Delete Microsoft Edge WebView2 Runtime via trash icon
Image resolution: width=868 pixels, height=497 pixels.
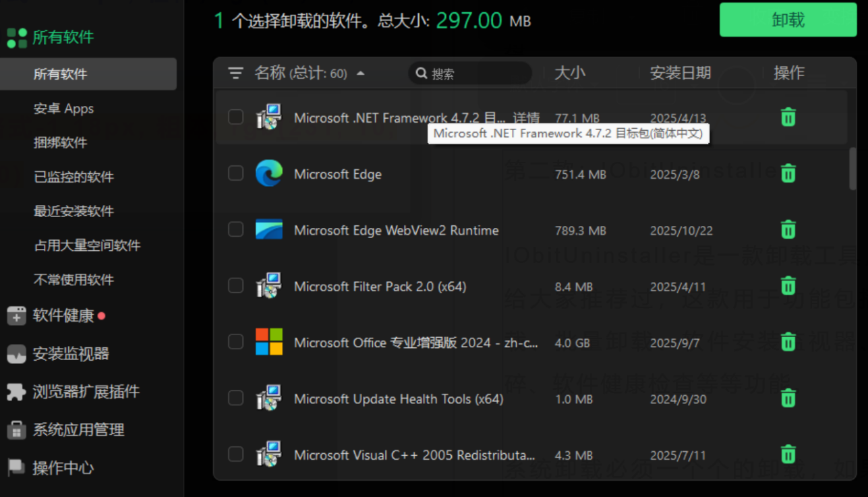788,230
